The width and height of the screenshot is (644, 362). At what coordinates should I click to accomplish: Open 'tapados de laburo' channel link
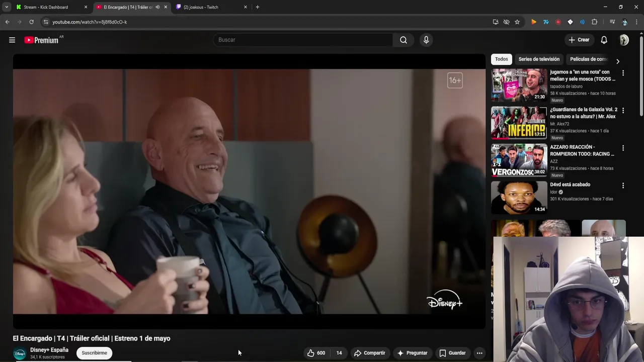point(566,86)
